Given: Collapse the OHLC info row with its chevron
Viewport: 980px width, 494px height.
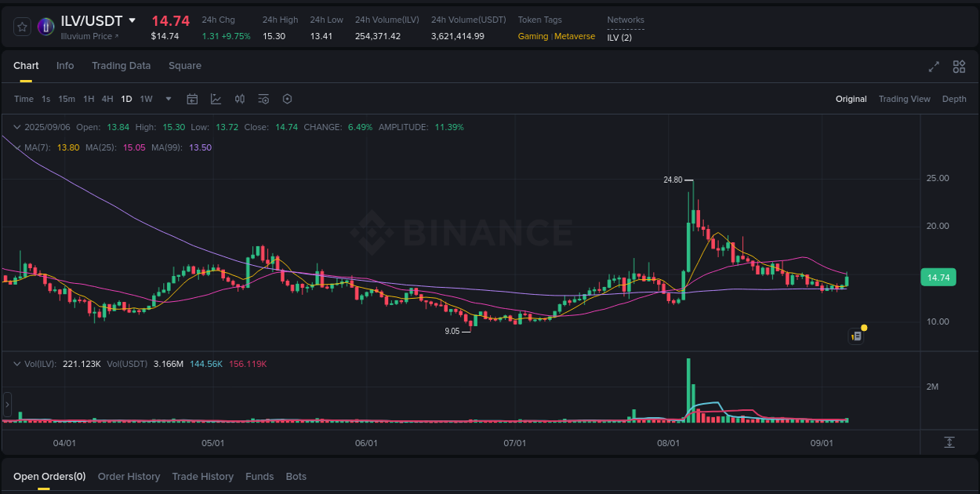Looking at the screenshot, I should (17, 126).
